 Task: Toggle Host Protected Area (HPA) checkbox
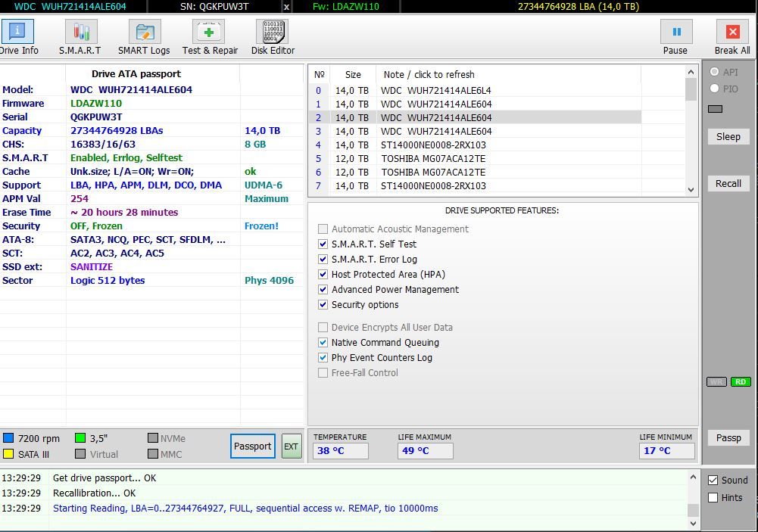click(x=323, y=274)
